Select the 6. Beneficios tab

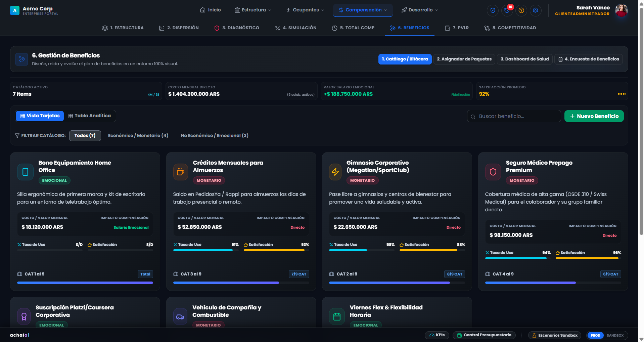coord(410,28)
